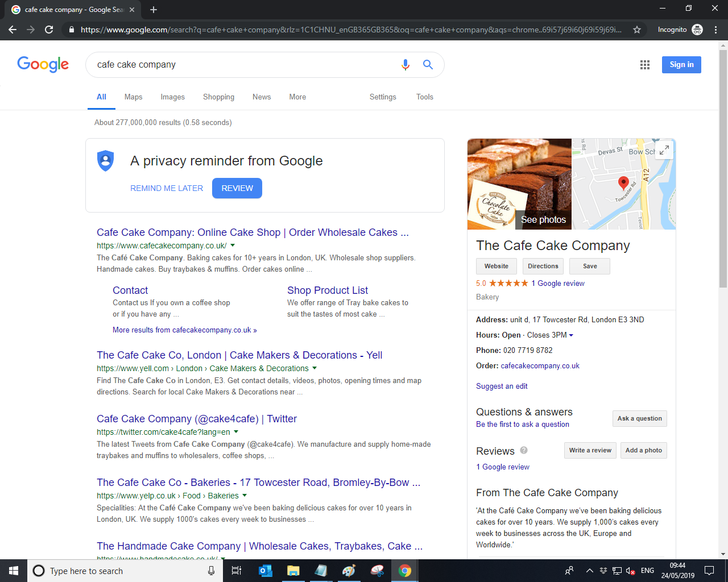Open the cafecakecompany.co.uk order link
This screenshot has width=728, height=582.
point(540,366)
